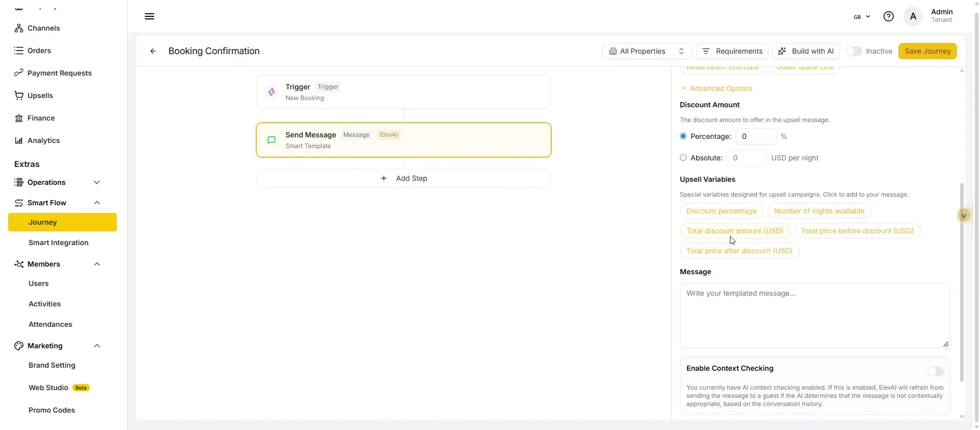Click the Build with AI button

[x=806, y=51]
